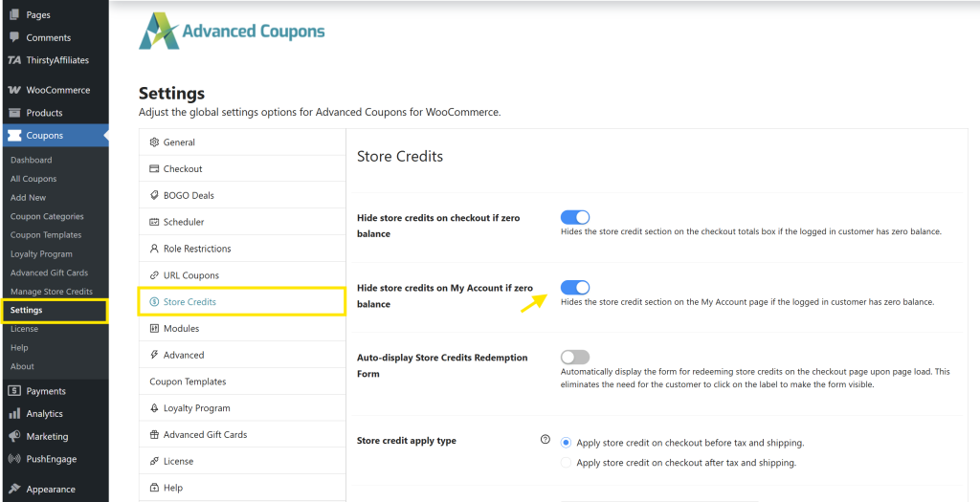
Task: Switch to the Loyalty Program settings tab
Action: coord(196,408)
